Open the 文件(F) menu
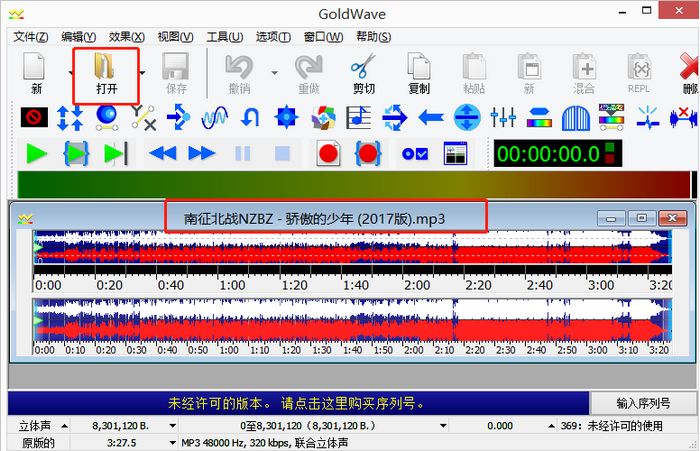Viewport: 700px width, 451px height. click(x=31, y=37)
